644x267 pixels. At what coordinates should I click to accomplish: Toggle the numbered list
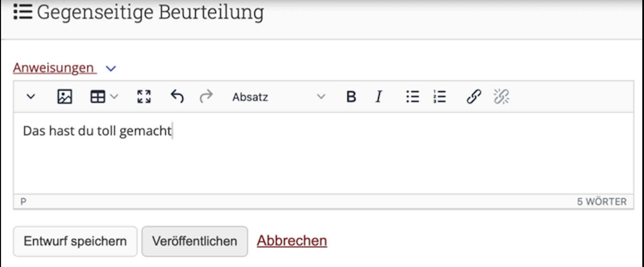[440, 97]
